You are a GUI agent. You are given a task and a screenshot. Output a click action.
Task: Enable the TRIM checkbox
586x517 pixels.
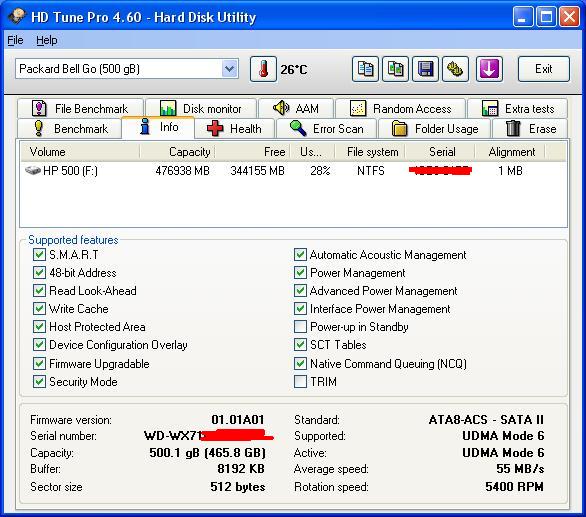(x=300, y=381)
